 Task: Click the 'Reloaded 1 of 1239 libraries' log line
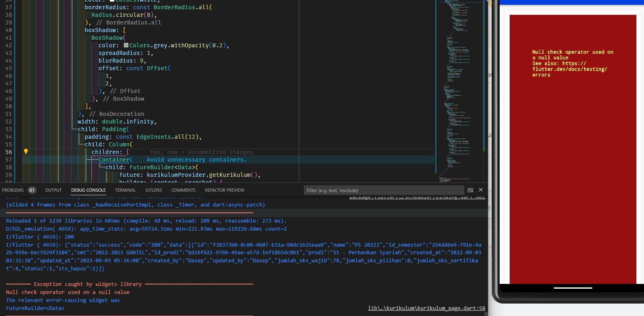pos(146,221)
